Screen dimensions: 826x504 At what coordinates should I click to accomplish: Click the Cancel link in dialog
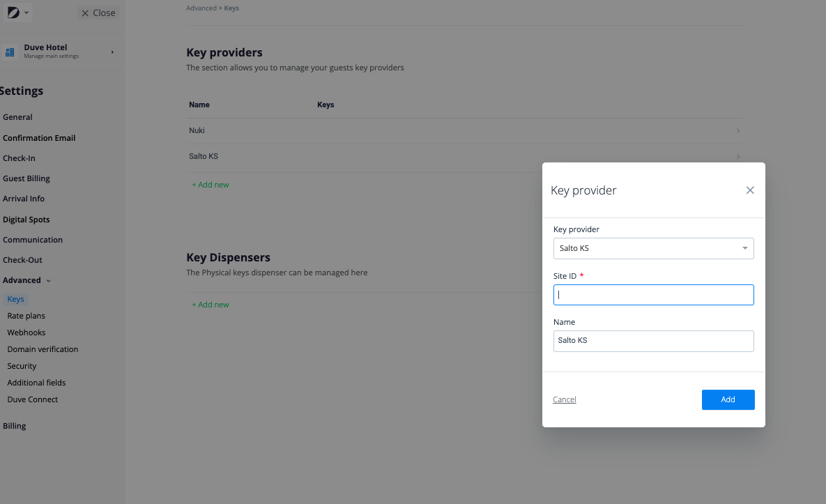pos(564,399)
